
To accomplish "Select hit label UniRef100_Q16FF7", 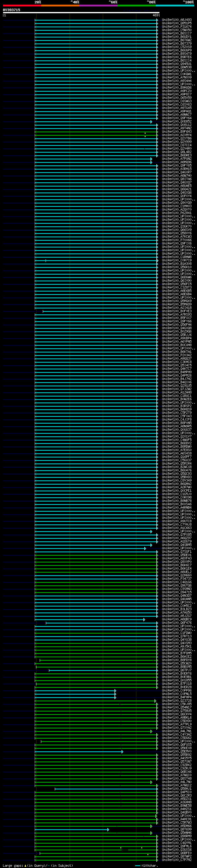I will click(177, 457).
